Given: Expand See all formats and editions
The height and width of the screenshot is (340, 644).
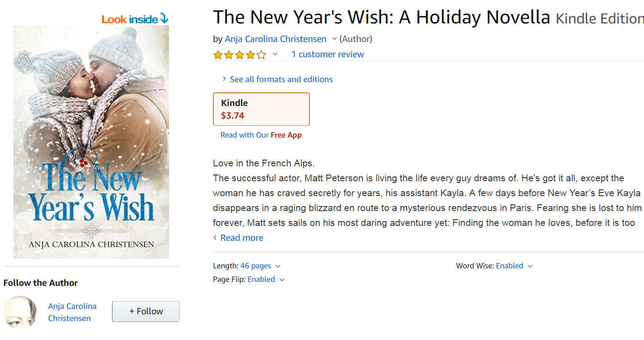Looking at the screenshot, I should 281,79.
